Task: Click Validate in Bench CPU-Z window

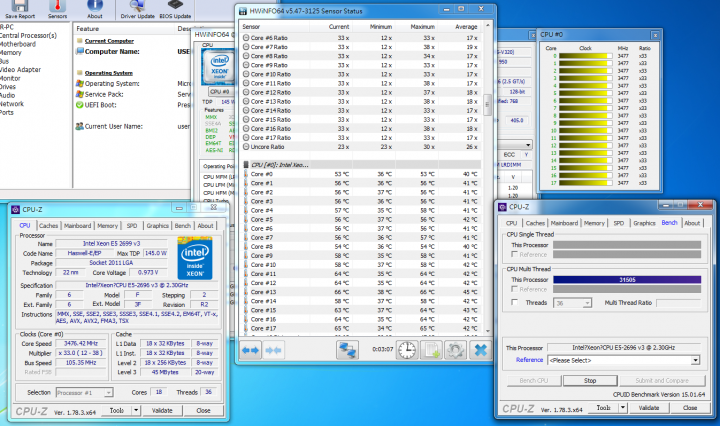Action: coord(649,408)
